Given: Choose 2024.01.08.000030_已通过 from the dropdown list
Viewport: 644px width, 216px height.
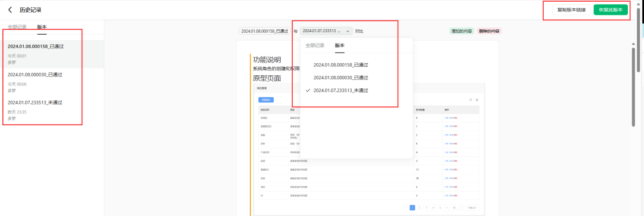Looking at the screenshot, I should point(341,78).
